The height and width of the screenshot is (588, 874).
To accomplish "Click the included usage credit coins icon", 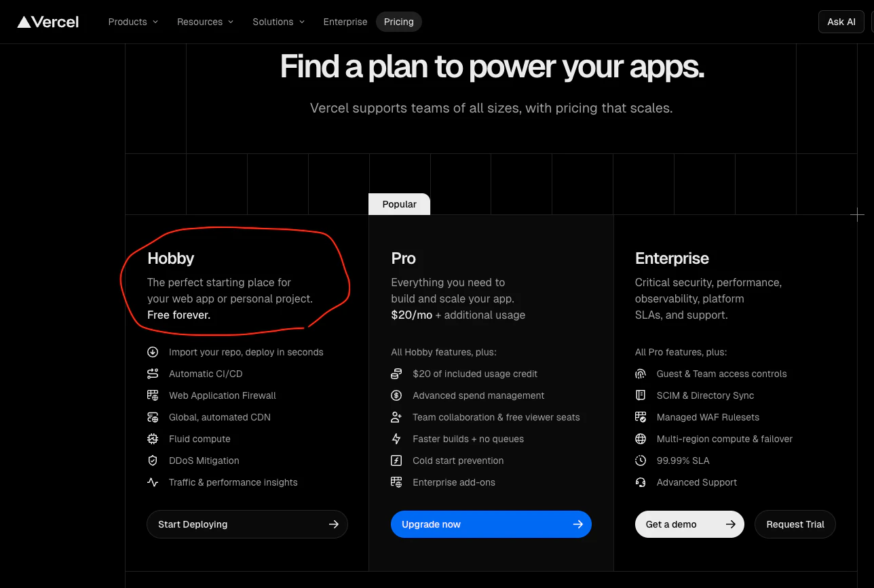I will (396, 374).
